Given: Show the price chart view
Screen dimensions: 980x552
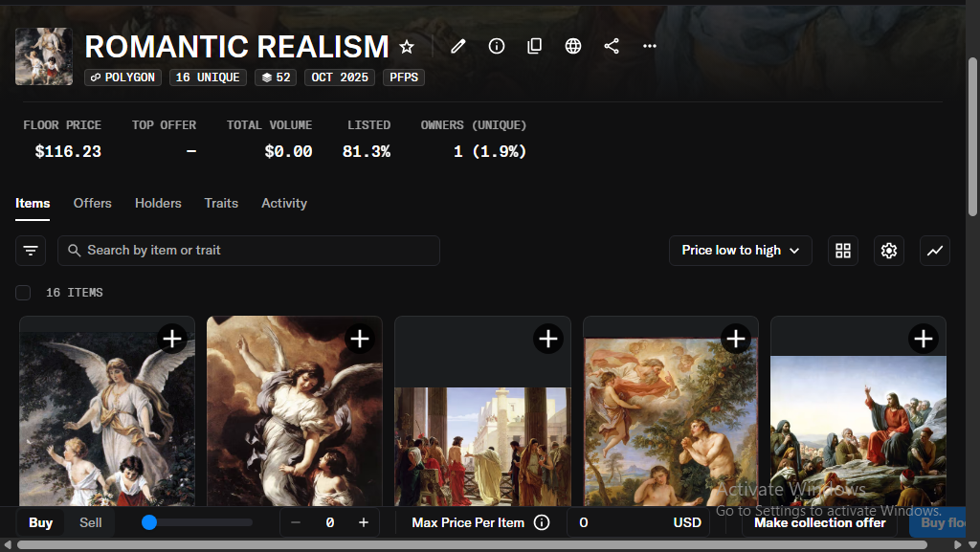Looking at the screenshot, I should 935,251.
